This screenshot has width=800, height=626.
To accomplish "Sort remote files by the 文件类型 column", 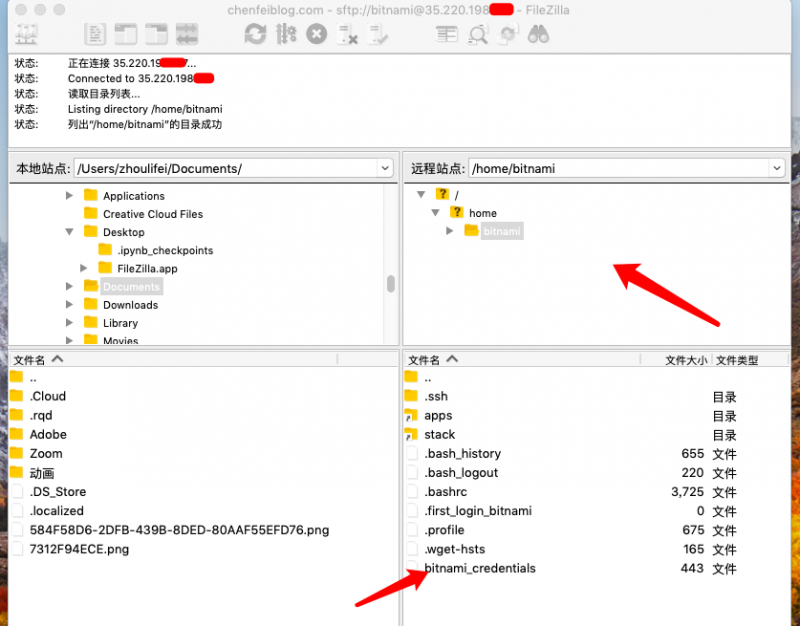I will click(x=751, y=360).
